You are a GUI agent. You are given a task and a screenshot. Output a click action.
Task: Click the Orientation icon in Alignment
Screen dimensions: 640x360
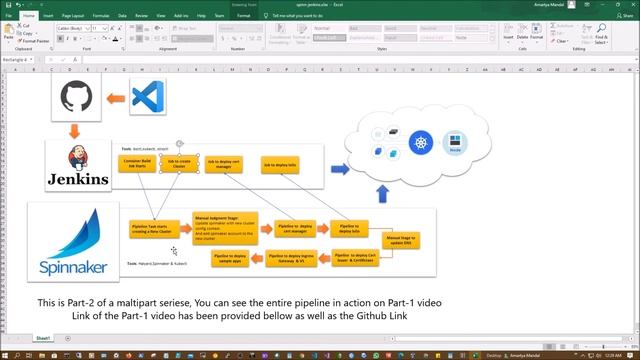click(x=158, y=28)
